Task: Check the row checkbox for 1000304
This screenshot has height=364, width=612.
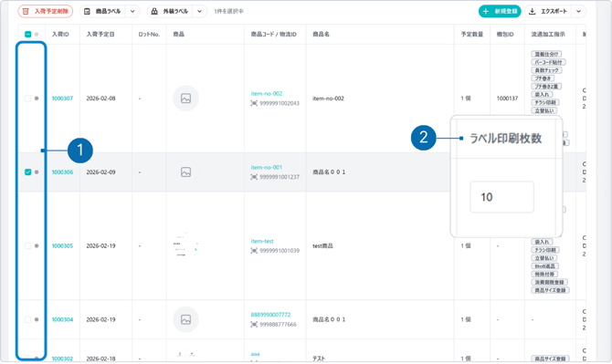Action: point(28,319)
